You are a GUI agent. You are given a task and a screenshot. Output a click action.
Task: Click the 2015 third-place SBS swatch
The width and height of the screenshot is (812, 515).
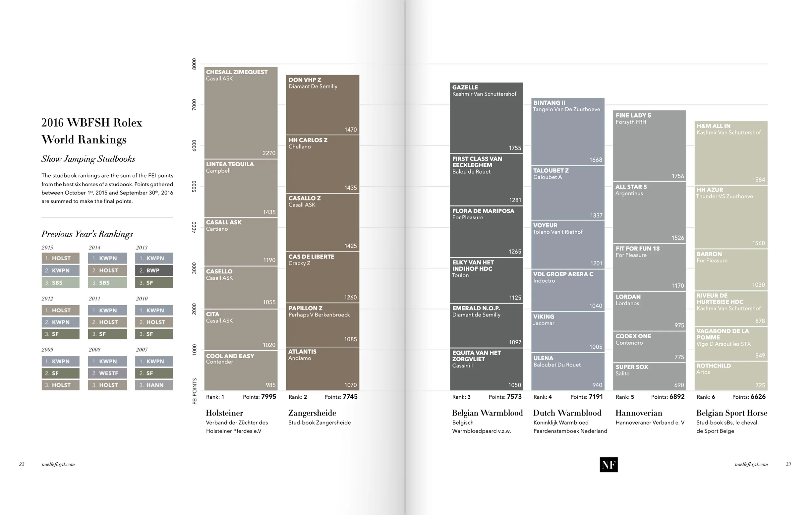[x=61, y=283]
